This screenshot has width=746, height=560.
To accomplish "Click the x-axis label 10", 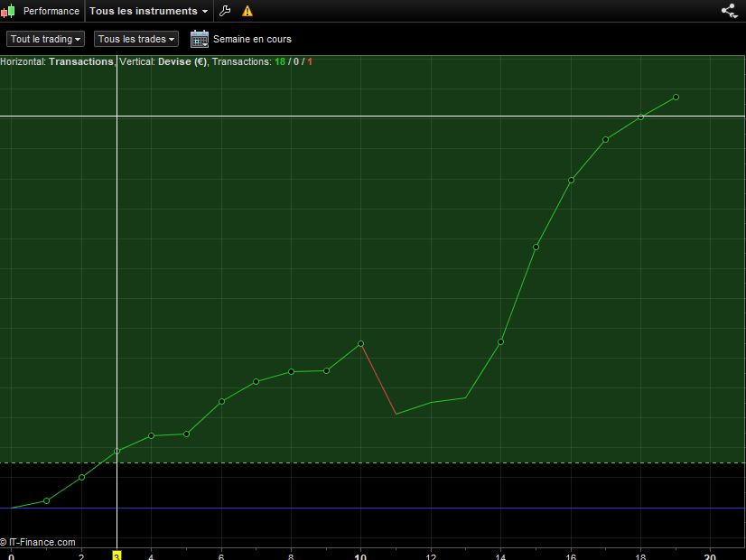I will pyautogui.click(x=360, y=556).
